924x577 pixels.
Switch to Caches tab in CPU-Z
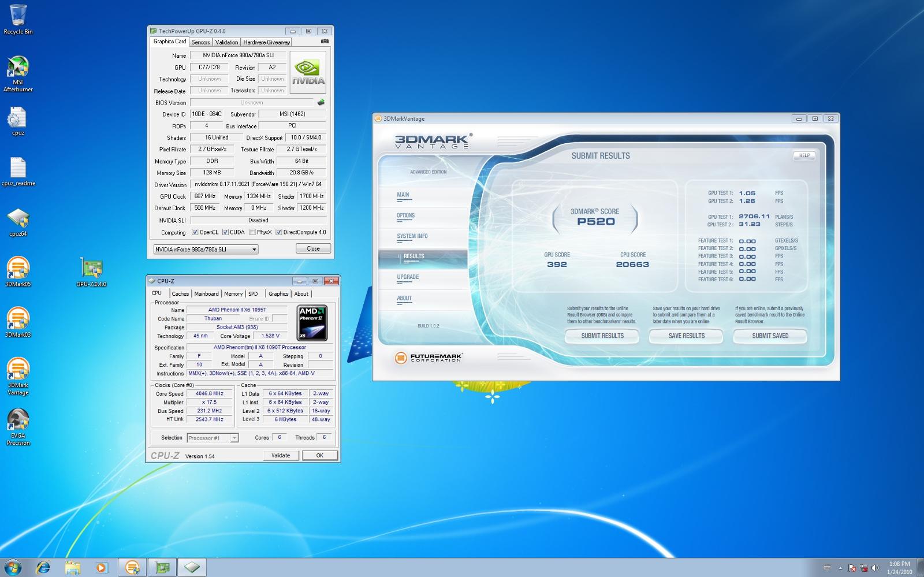click(180, 294)
